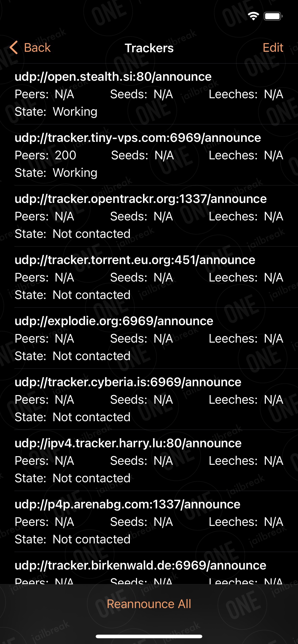298x644 pixels.
Task: Tap the home indicator bar
Action: [x=149, y=636]
